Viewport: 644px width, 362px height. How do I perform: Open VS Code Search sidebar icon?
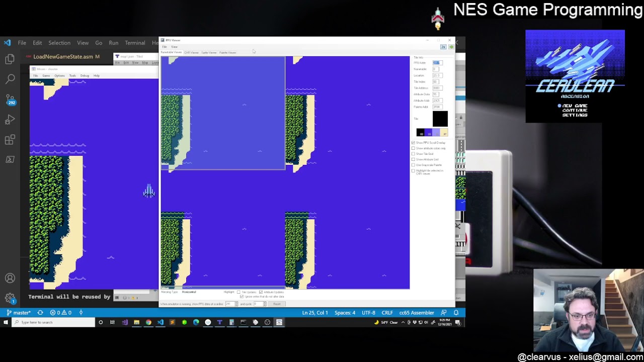pyautogui.click(x=10, y=79)
